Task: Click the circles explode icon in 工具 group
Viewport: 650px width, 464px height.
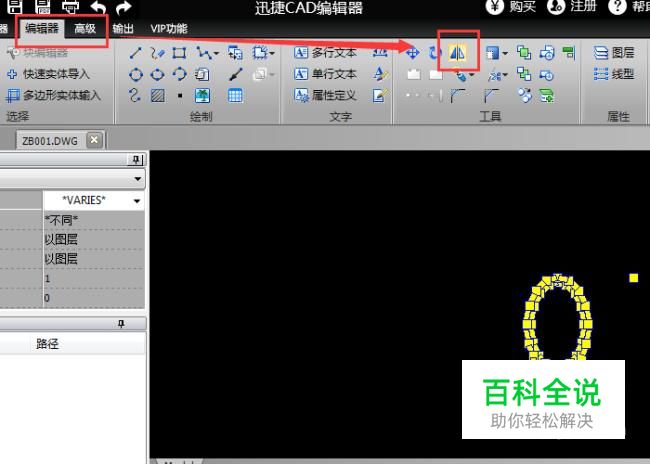Action: 524,96
